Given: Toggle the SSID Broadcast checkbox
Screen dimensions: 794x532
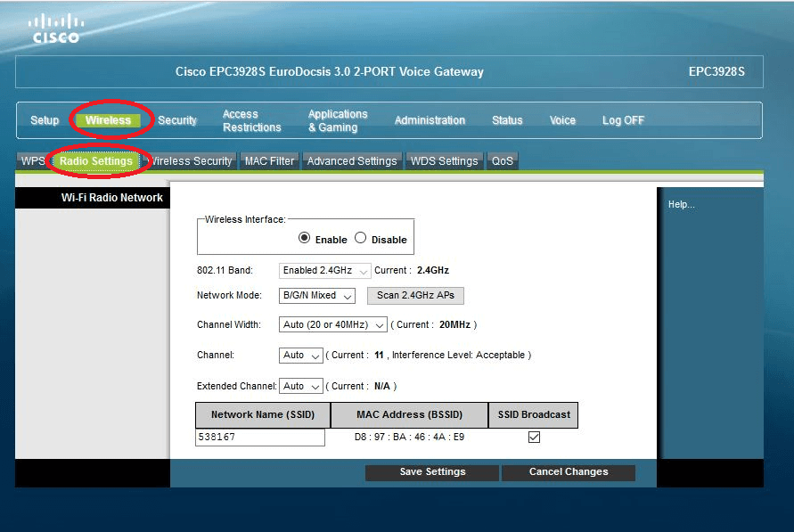Looking at the screenshot, I should pyautogui.click(x=534, y=438).
